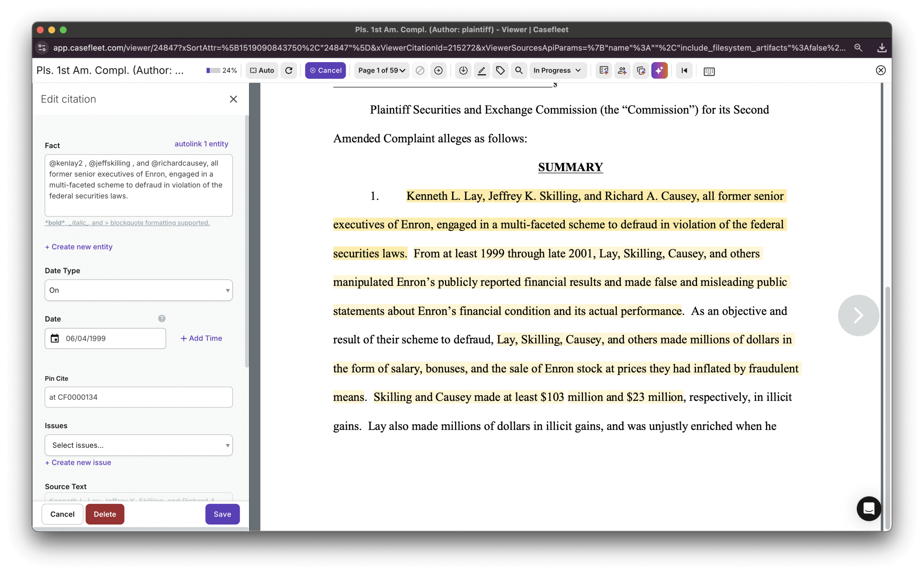Click the red Delete button

pyautogui.click(x=105, y=514)
